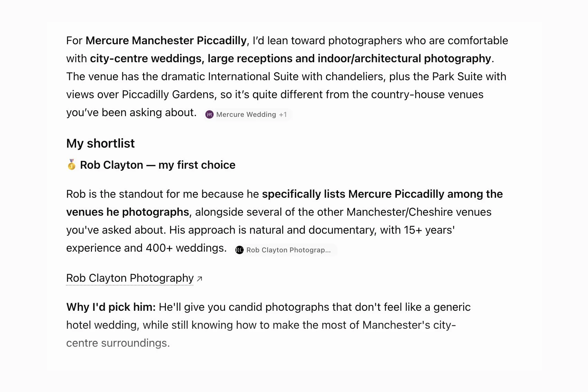Select the 'Rob Clayton — my first choice' heading
The height and width of the screenshot is (392, 588).
[x=158, y=165]
